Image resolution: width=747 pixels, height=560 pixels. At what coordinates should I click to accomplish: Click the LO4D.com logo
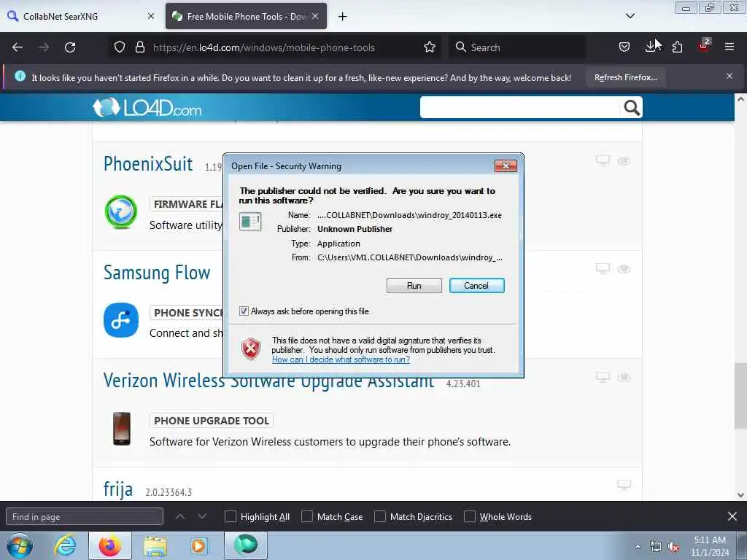coord(147,108)
